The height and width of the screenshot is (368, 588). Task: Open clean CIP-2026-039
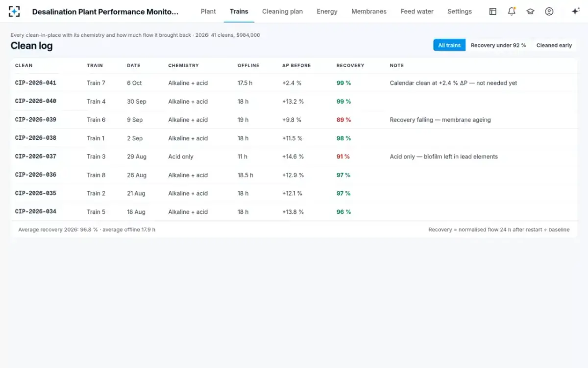(x=36, y=120)
